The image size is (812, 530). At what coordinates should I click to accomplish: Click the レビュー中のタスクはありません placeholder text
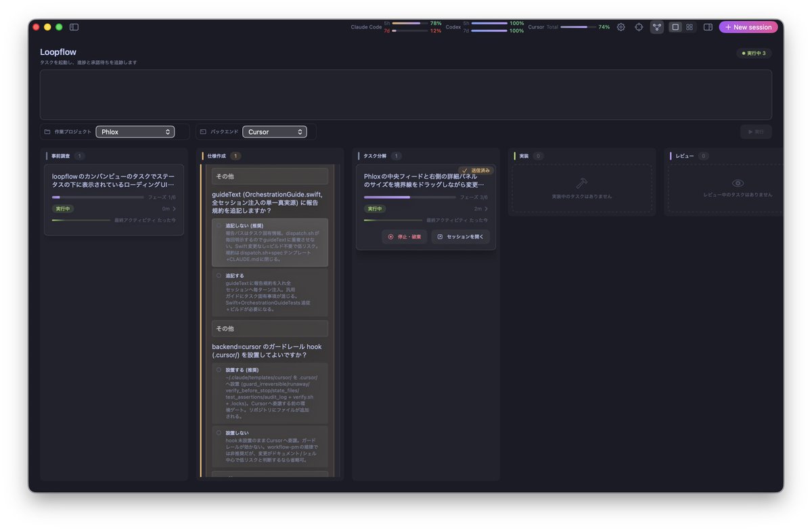738,194
